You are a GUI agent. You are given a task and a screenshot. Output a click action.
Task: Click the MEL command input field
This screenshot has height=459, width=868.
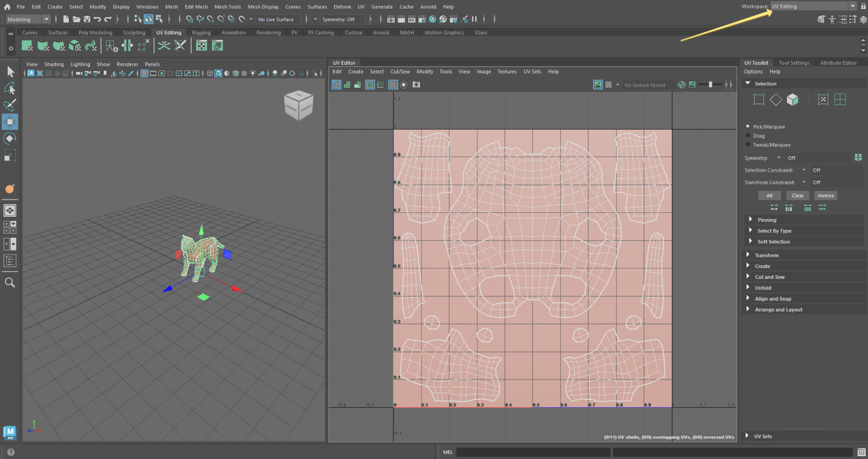pos(533,452)
